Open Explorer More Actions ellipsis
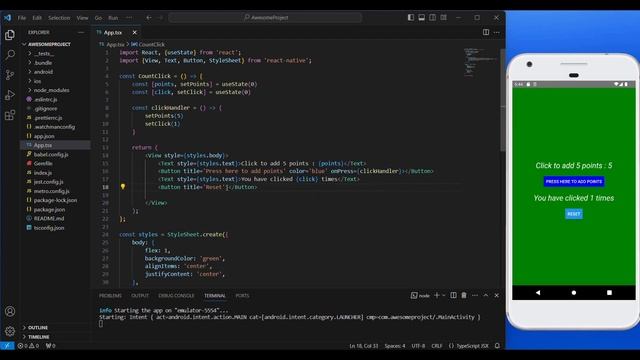Viewport: 640px width, 360px height. [x=81, y=32]
